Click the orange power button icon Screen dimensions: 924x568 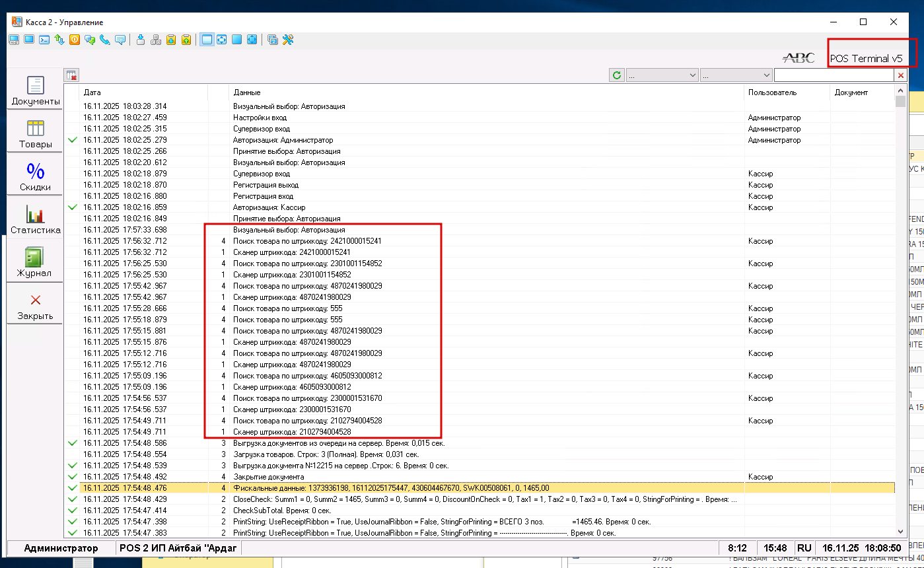pos(75,40)
